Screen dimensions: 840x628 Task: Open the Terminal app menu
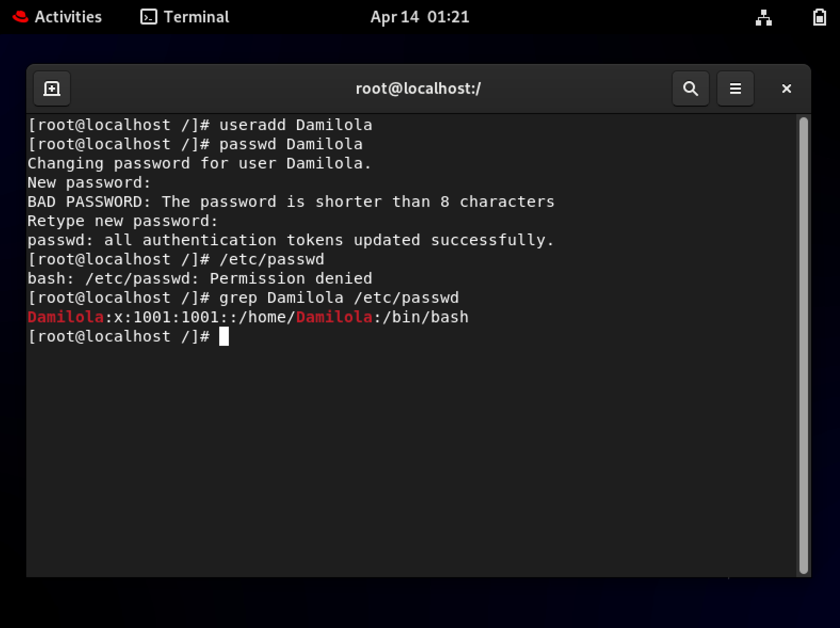pyautogui.click(x=184, y=17)
